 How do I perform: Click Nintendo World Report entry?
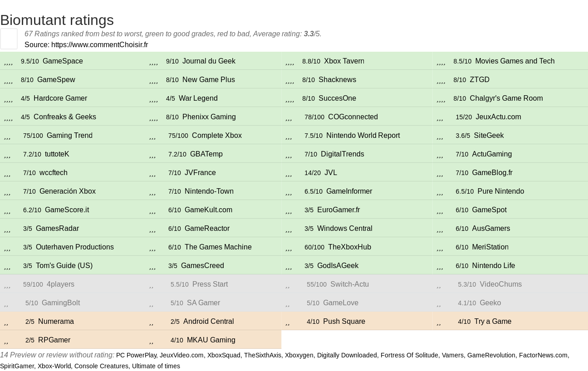(x=363, y=135)
